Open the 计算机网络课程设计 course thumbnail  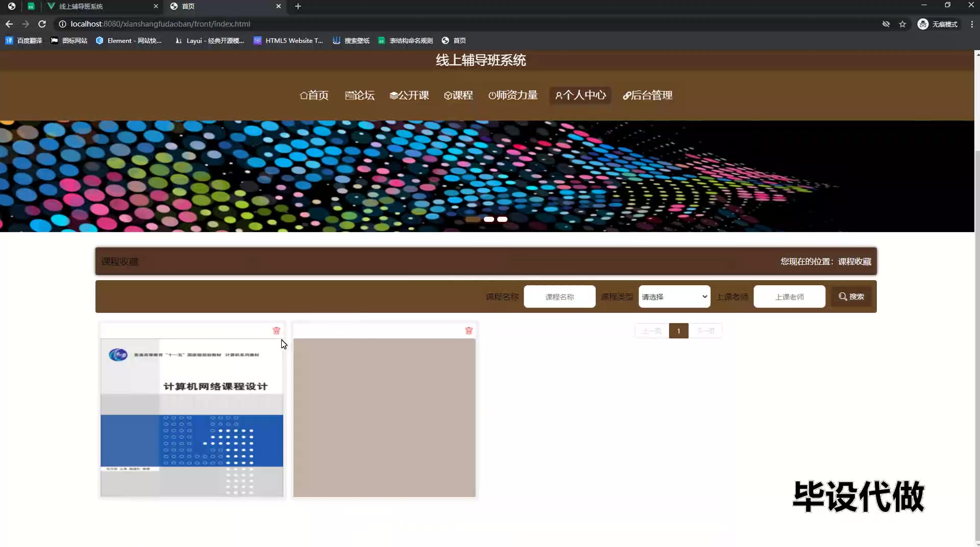coord(192,417)
